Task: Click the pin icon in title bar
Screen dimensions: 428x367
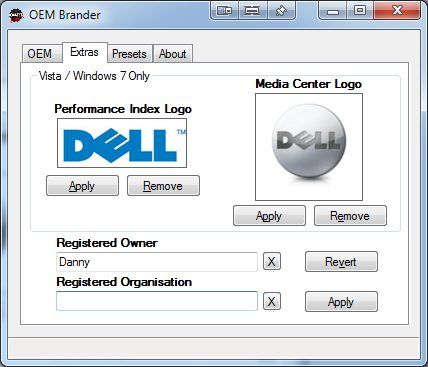Action: click(280, 11)
